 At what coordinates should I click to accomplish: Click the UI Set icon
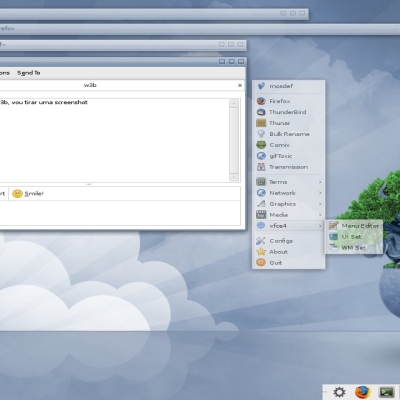(334, 237)
